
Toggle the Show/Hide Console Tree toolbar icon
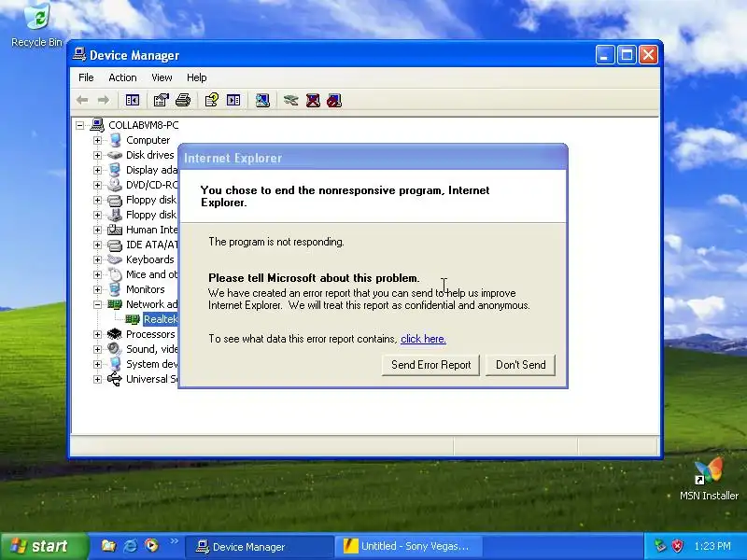[x=133, y=100]
